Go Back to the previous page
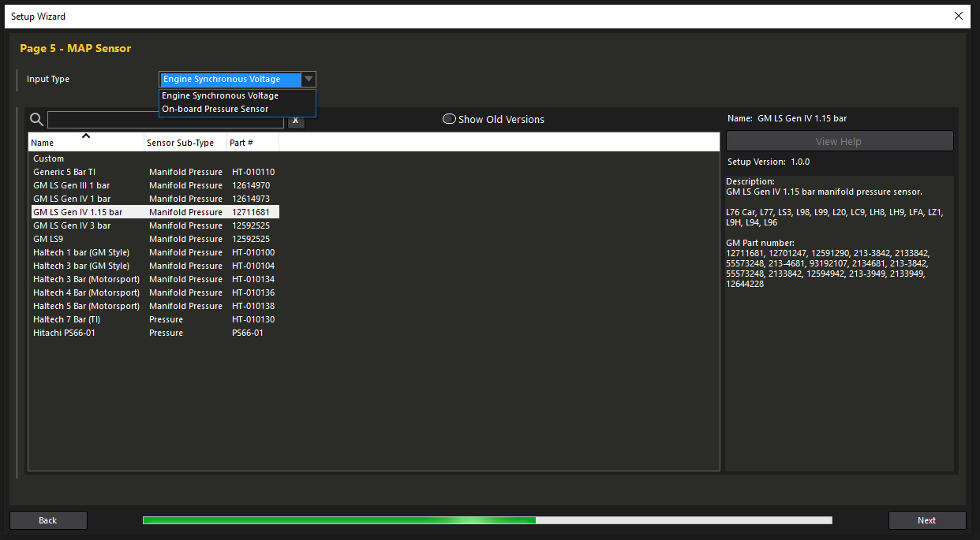The height and width of the screenshot is (540, 980). click(x=48, y=520)
